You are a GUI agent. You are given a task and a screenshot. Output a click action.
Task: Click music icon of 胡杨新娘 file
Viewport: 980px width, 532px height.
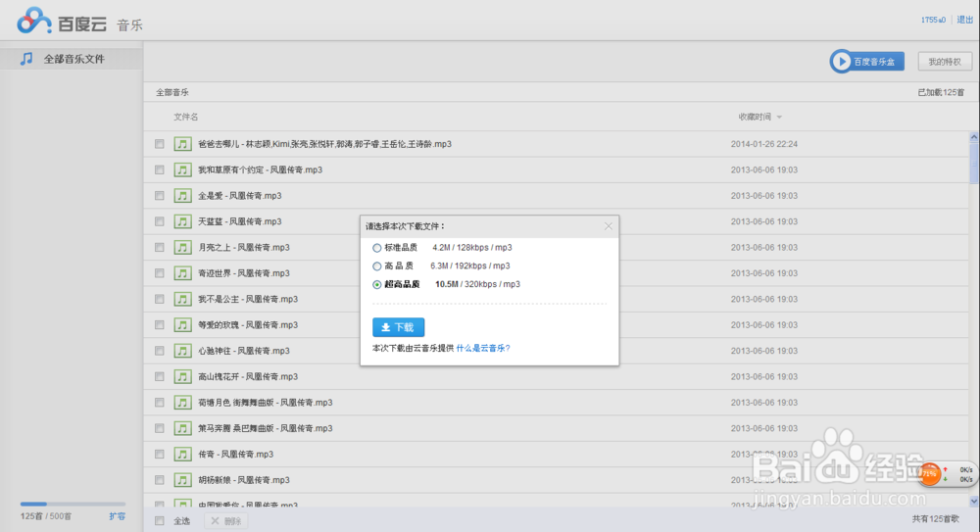tap(182, 480)
